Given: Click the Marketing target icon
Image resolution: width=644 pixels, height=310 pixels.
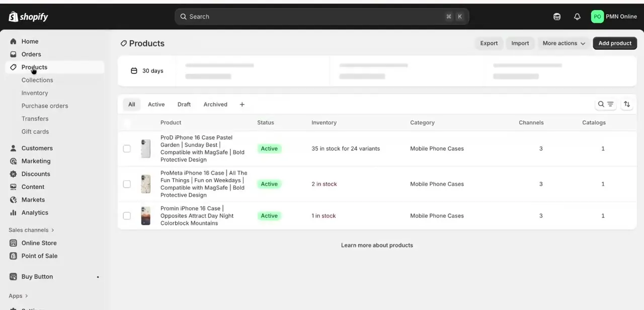Looking at the screenshot, I should coord(14,161).
